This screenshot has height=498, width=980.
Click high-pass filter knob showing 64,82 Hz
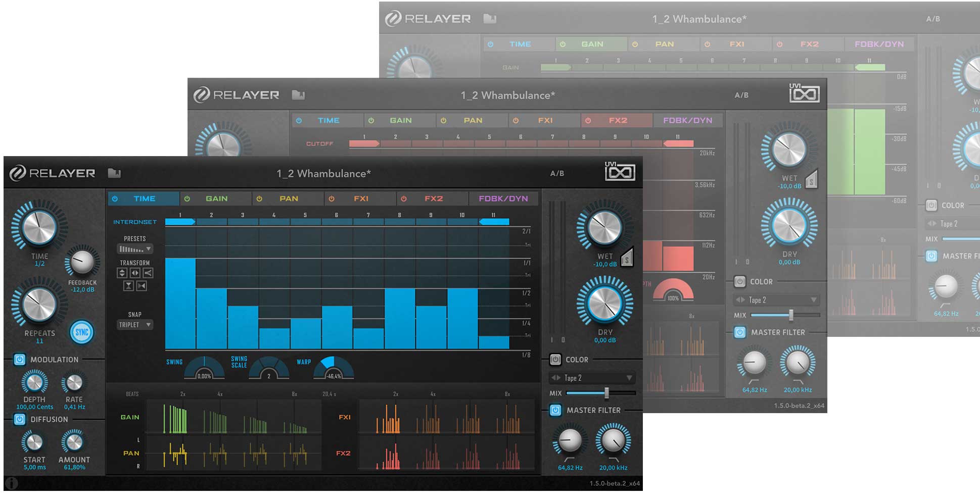pyautogui.click(x=570, y=441)
